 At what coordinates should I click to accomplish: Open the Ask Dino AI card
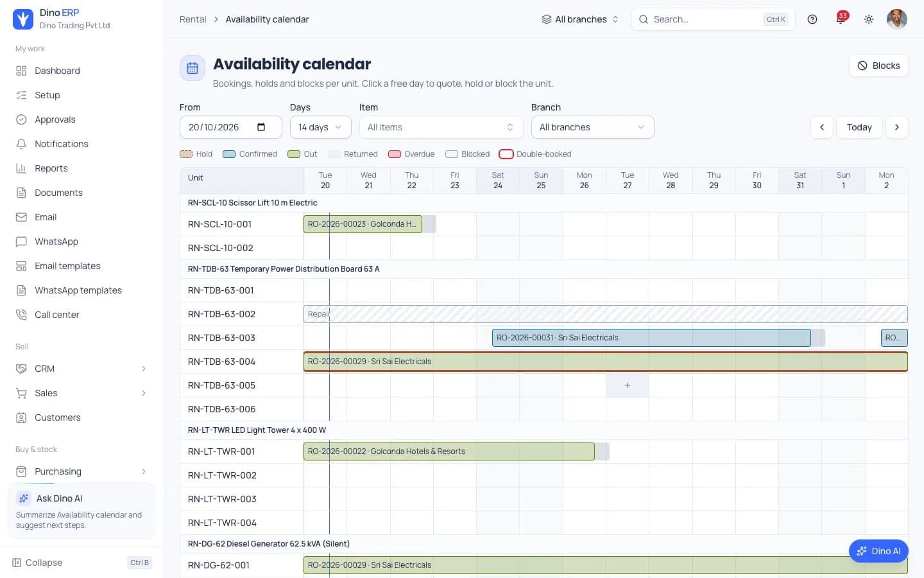pos(81,511)
